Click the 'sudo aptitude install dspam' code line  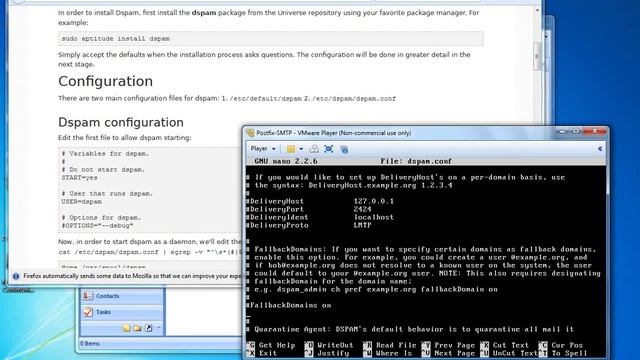pos(116,39)
